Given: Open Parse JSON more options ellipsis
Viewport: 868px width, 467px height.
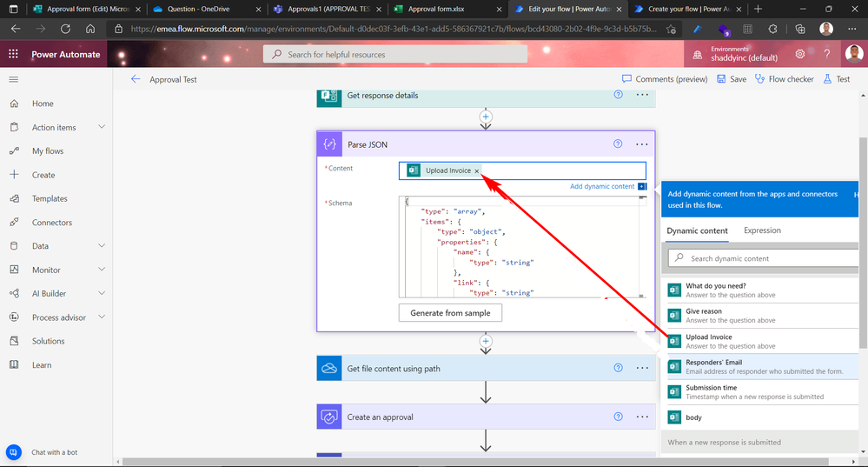Looking at the screenshot, I should pos(641,144).
